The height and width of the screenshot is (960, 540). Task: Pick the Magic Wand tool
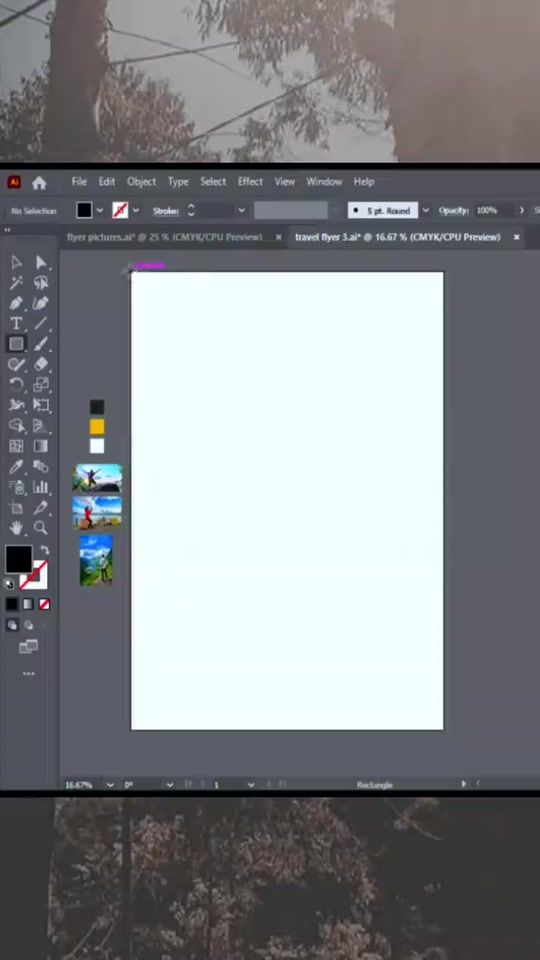click(x=16, y=282)
